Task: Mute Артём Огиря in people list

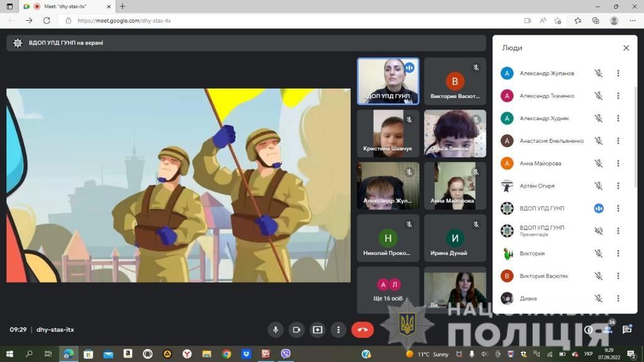Action: pyautogui.click(x=599, y=186)
